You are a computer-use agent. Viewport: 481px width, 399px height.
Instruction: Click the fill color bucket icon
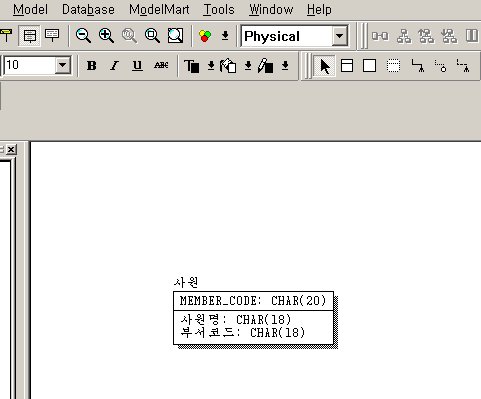(228, 66)
